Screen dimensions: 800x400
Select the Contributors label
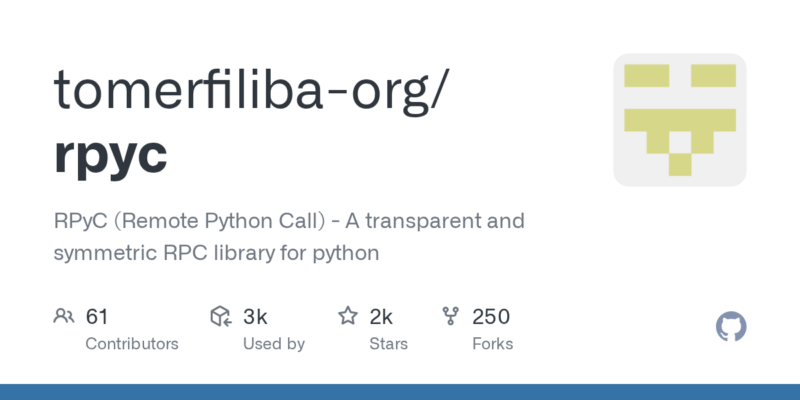132,343
